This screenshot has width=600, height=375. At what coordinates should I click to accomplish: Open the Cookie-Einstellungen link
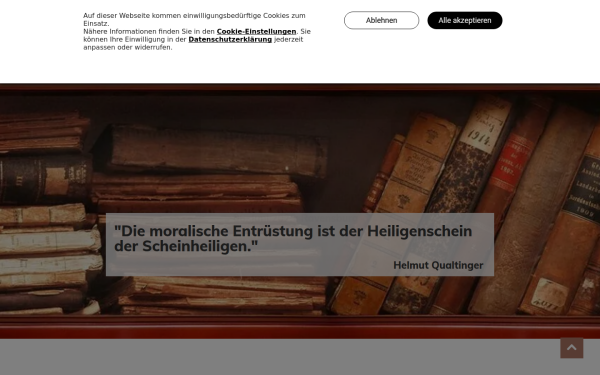click(x=256, y=31)
